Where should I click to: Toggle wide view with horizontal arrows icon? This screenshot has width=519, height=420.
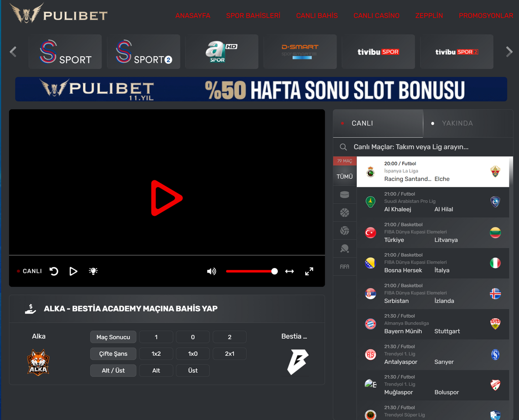coord(289,272)
